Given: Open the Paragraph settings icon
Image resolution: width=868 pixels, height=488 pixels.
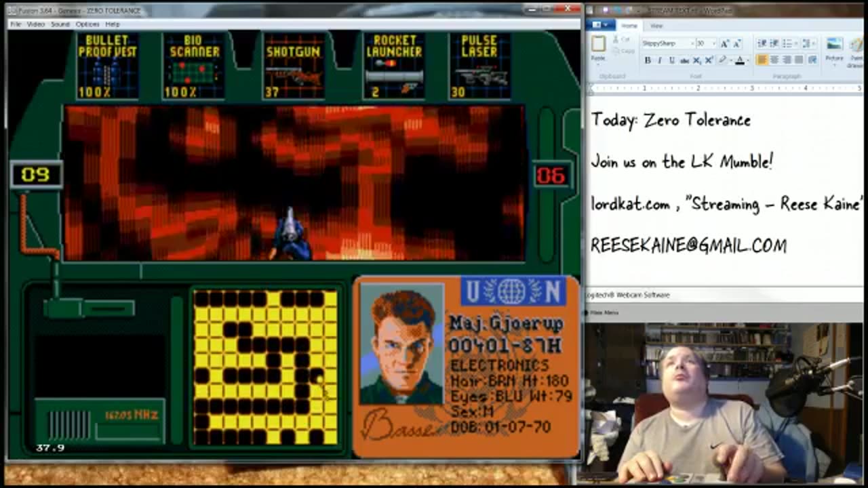Looking at the screenshot, I should (x=812, y=60).
